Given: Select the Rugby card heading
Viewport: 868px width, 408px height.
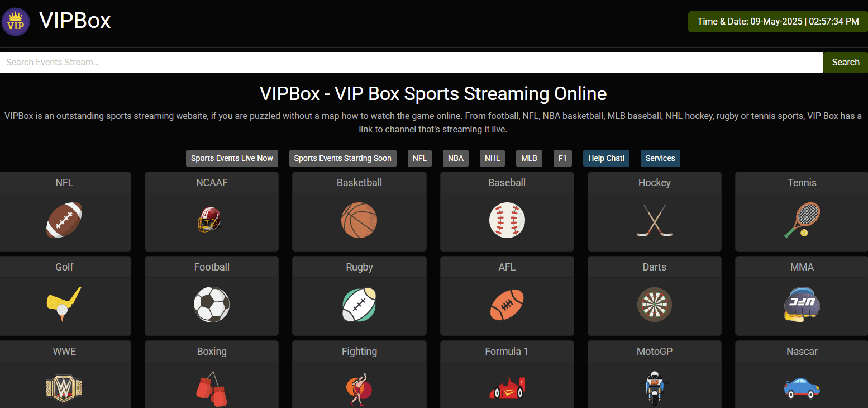Looking at the screenshot, I should (x=359, y=267).
